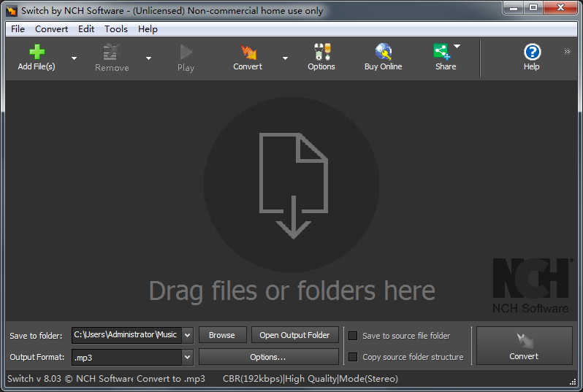Open the dropdown arrow next to Remove

tap(148, 58)
